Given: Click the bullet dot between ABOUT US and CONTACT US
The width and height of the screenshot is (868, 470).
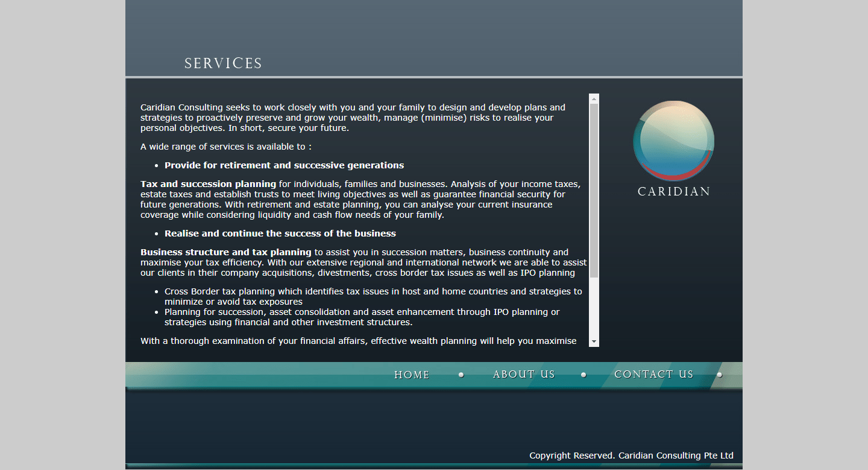Looking at the screenshot, I should pos(583,375).
